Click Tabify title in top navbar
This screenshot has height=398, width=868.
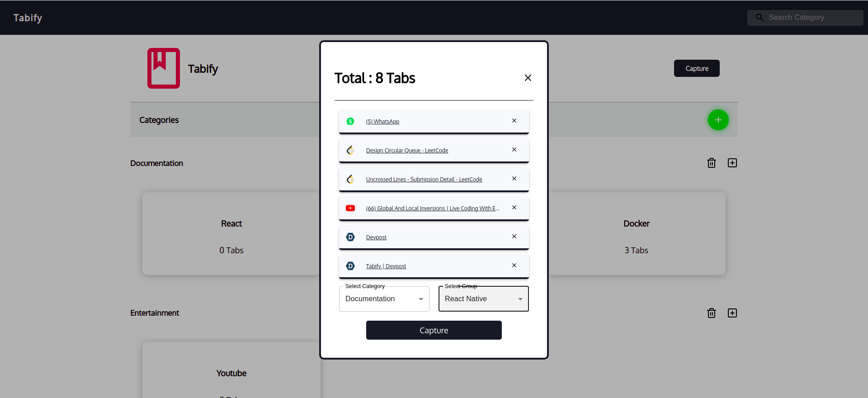click(28, 18)
